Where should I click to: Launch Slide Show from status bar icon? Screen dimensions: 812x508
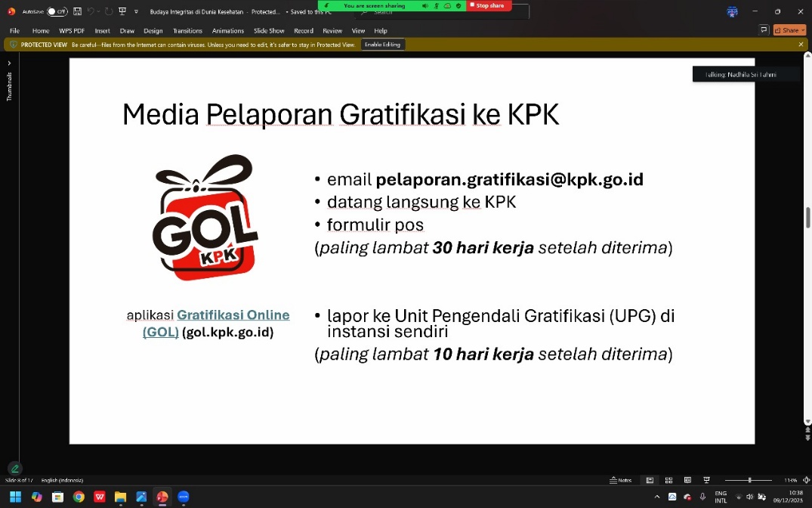(x=707, y=480)
